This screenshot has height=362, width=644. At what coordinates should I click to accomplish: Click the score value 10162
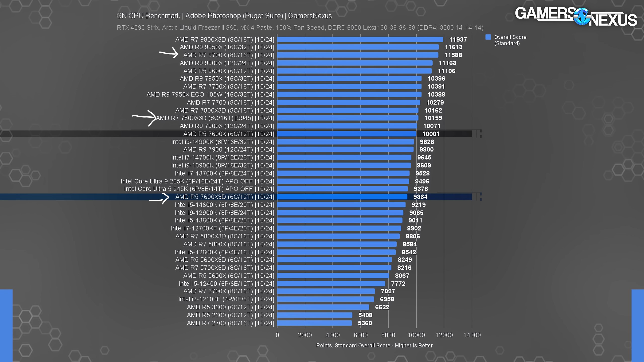click(x=433, y=110)
